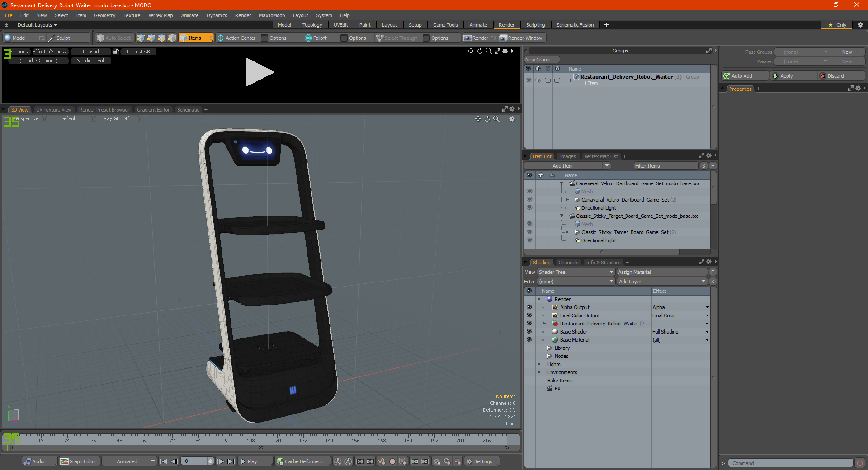The width and height of the screenshot is (868, 470).
Task: Toggle visibility of Base Material
Action: click(529, 340)
